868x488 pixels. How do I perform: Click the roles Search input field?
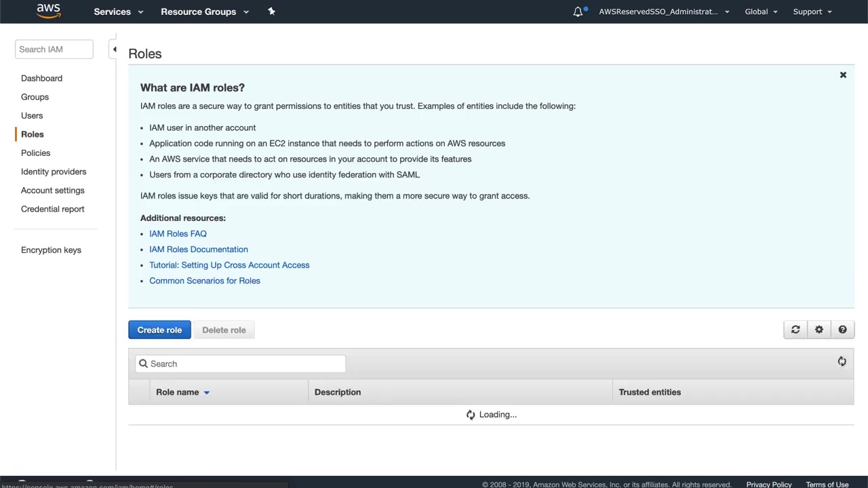pyautogui.click(x=244, y=364)
